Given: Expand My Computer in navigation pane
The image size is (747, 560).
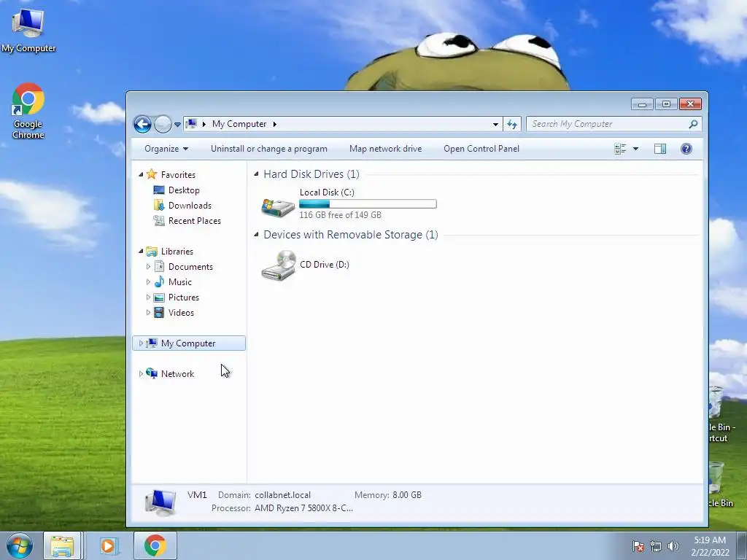Looking at the screenshot, I should coord(141,343).
